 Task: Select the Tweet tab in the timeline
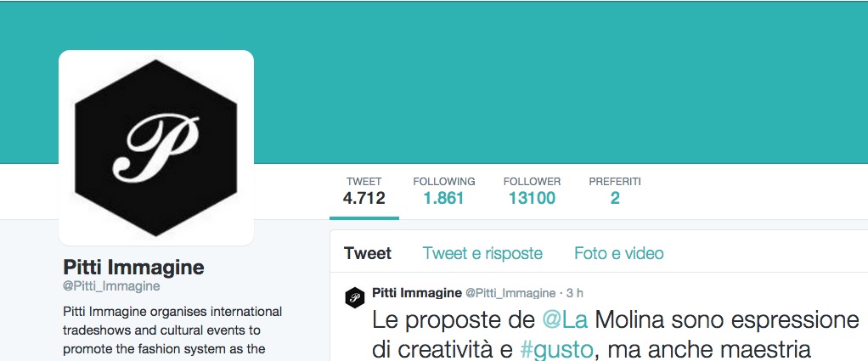368,254
